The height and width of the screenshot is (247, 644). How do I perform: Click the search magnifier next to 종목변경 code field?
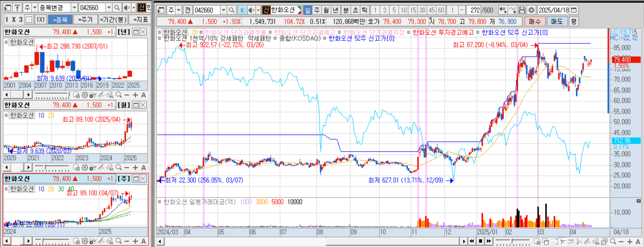point(117,8)
